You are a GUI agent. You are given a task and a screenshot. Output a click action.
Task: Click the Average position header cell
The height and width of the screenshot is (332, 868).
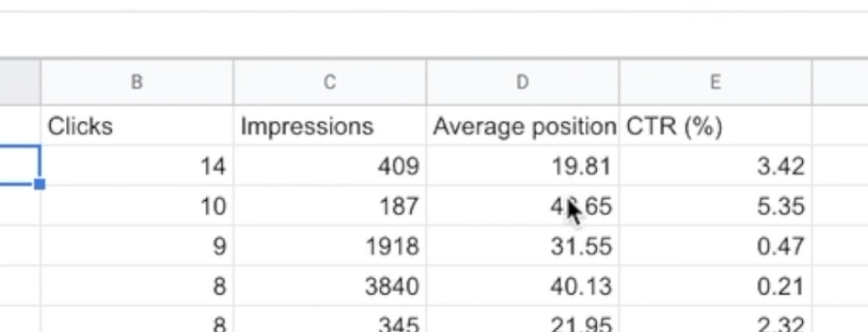pos(522,126)
